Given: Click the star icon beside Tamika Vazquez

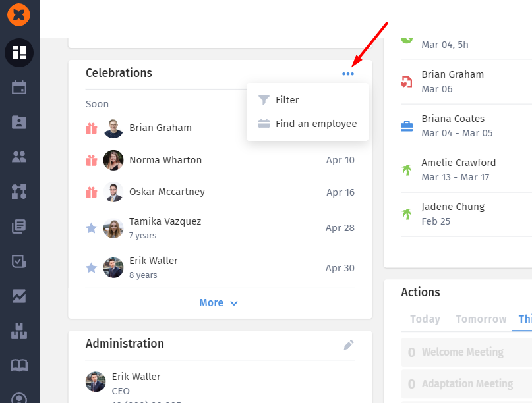Looking at the screenshot, I should (x=91, y=228).
